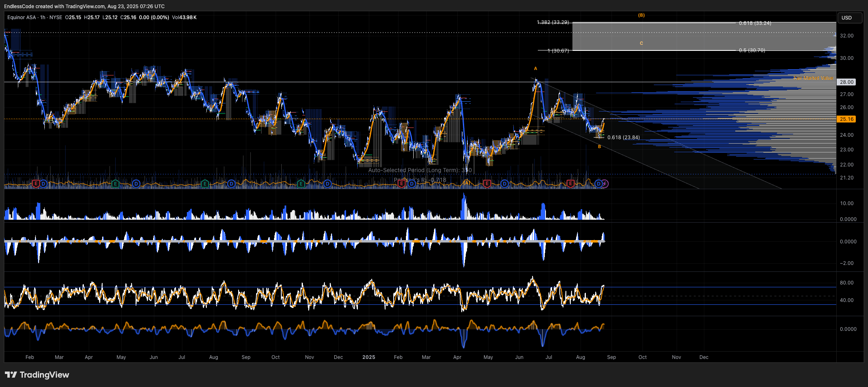Viewport: 868px width, 387px height.
Task: Open the dividend marker of mid-February 2025
Action: tap(412, 184)
